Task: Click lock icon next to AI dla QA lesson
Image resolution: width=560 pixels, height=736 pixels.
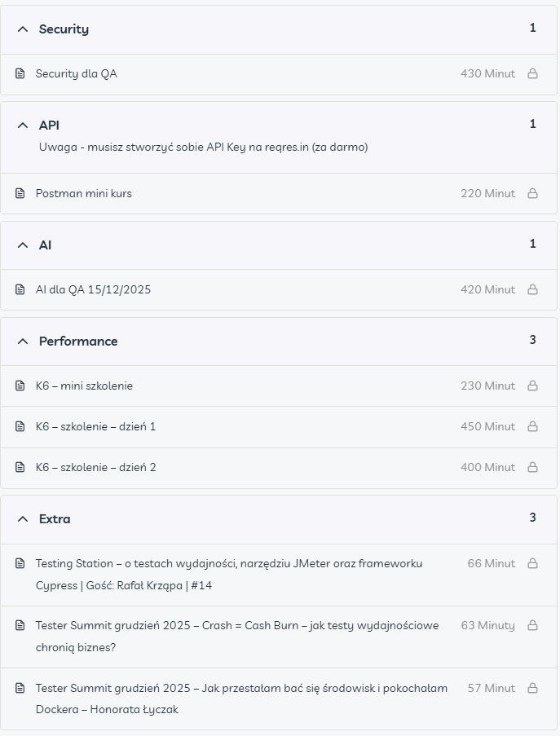Action: (x=532, y=289)
